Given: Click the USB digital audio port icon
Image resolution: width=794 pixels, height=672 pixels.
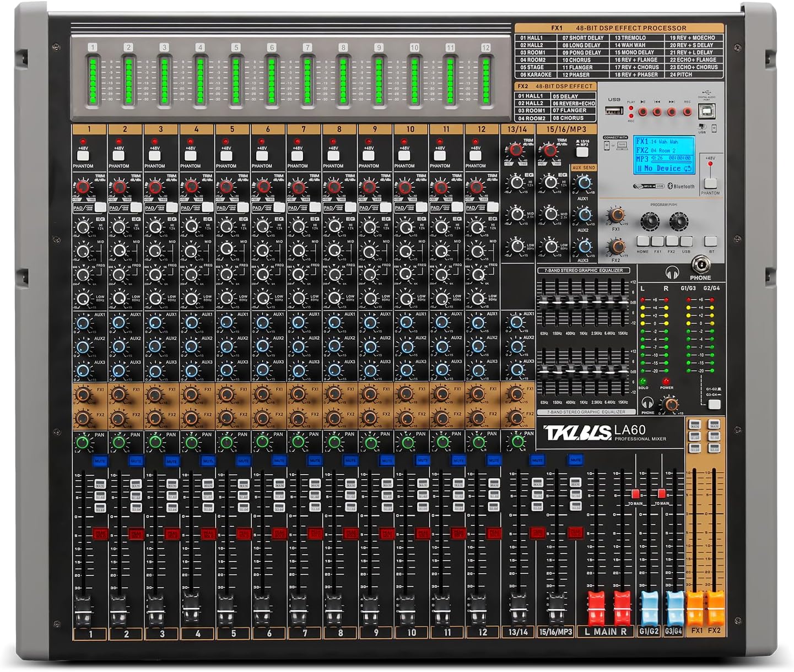Looking at the screenshot, I should pos(706,93).
